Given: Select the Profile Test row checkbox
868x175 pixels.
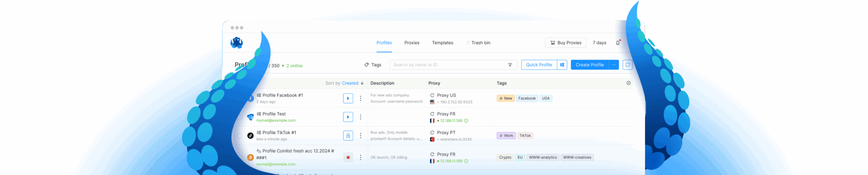Looking at the screenshot, I should pos(240,117).
